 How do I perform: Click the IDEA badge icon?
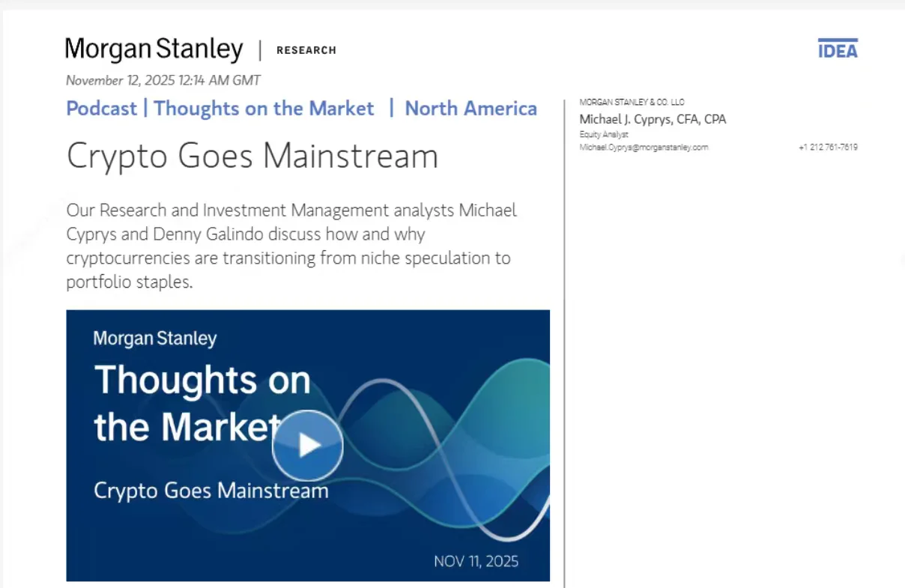tap(838, 49)
